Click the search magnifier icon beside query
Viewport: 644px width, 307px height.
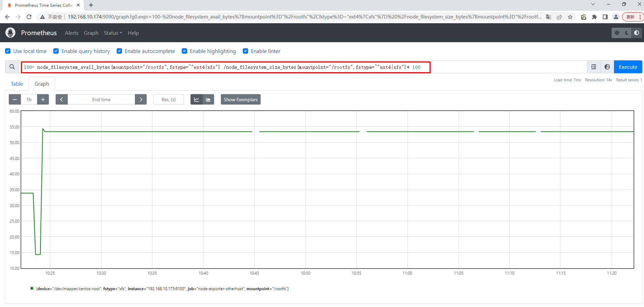(x=12, y=67)
